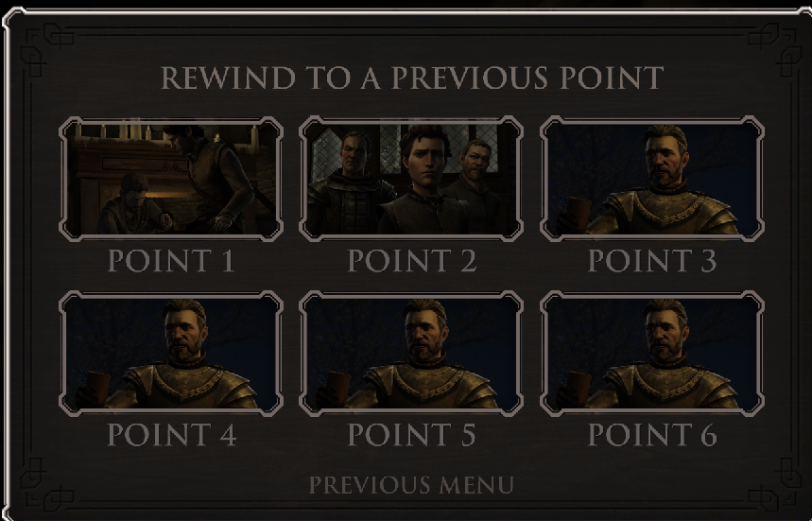Choose the Point 3 armored man thumbnail

tap(652, 180)
